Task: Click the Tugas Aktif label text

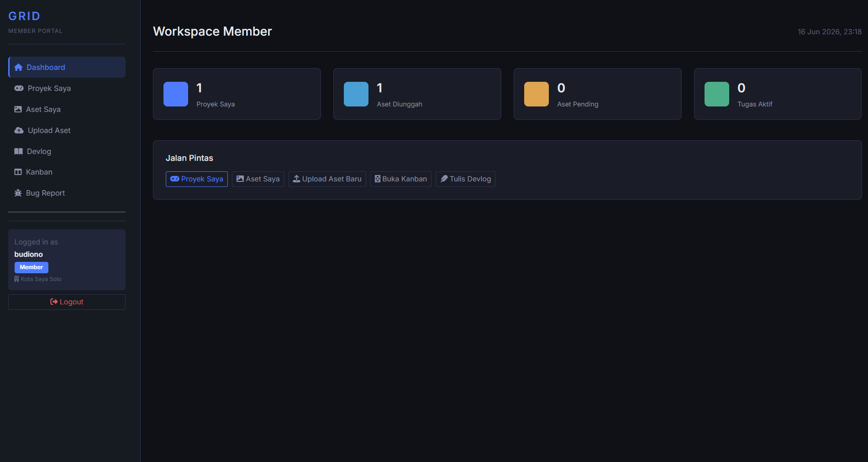Action: [x=755, y=104]
